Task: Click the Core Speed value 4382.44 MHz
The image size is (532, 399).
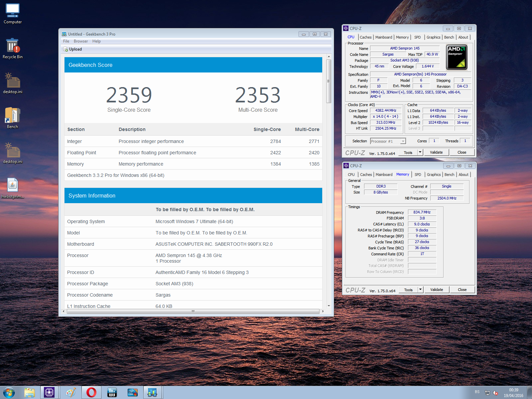Action: 386,111
